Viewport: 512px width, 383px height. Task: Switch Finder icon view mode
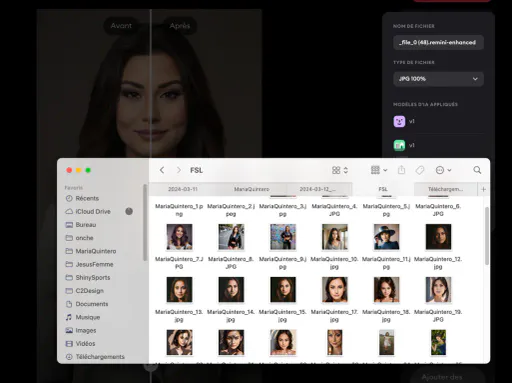340,170
